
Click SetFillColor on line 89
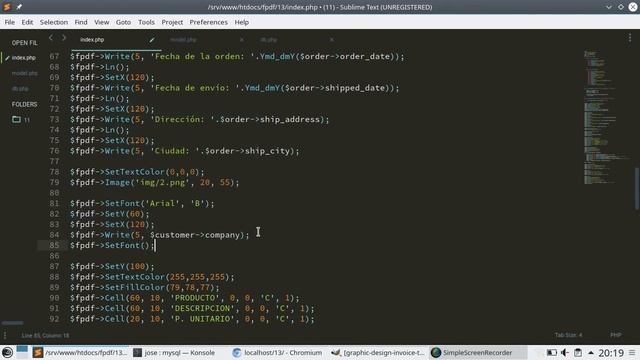[x=135, y=287]
